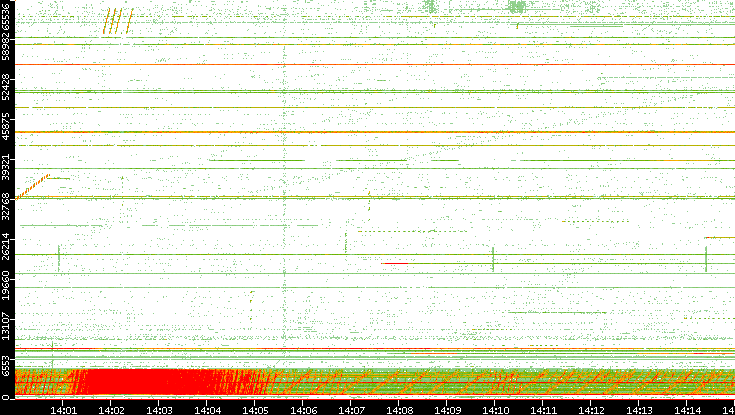Choose the 14:12 time axis label
This screenshot has width=735, height=415.
coord(591,408)
